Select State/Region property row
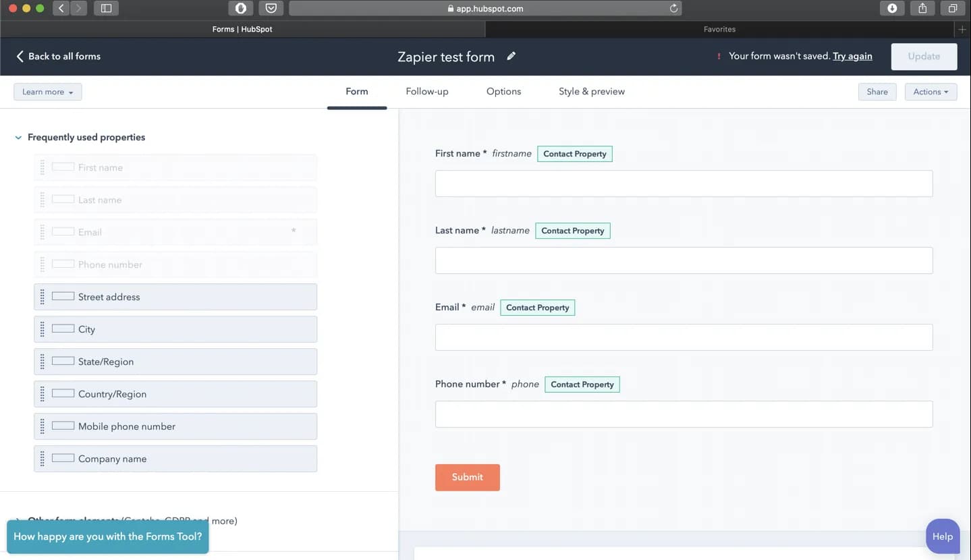Viewport: 971px width, 560px height. point(175,362)
